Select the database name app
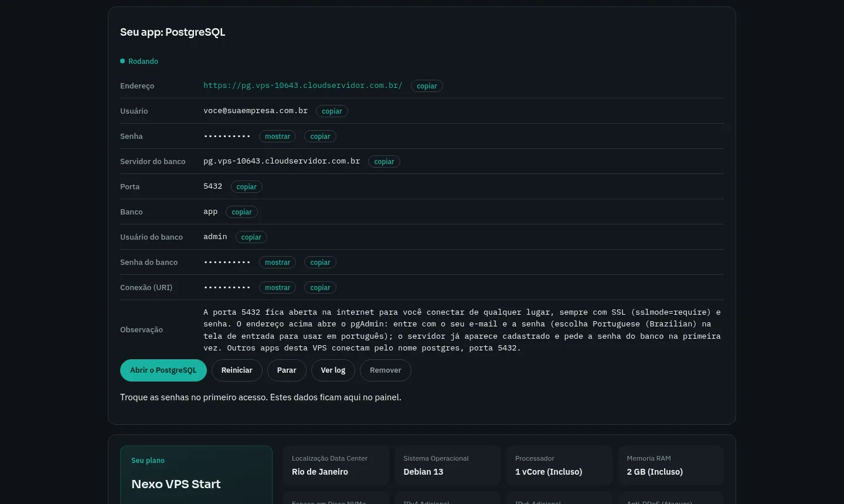This screenshot has height=504, width=844. click(210, 212)
